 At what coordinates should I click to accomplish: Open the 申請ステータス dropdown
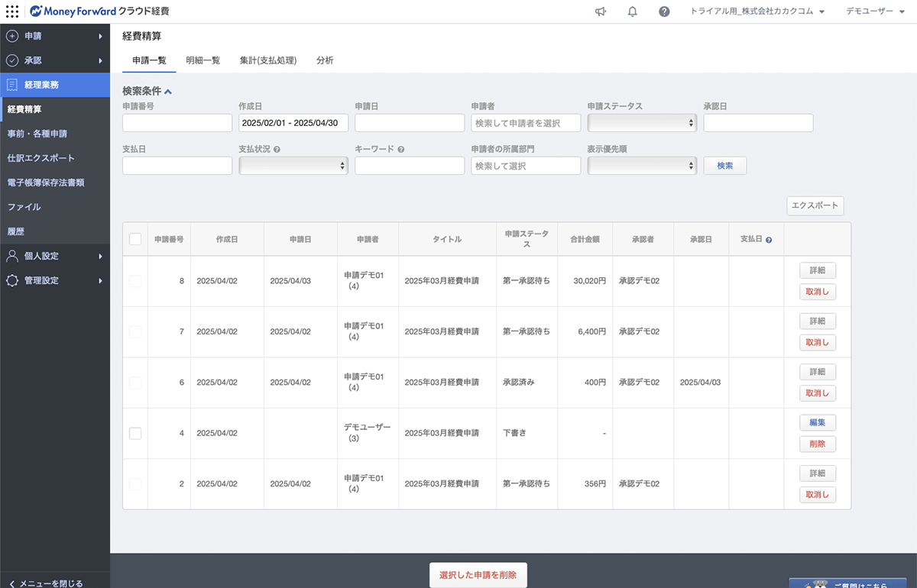tap(642, 123)
